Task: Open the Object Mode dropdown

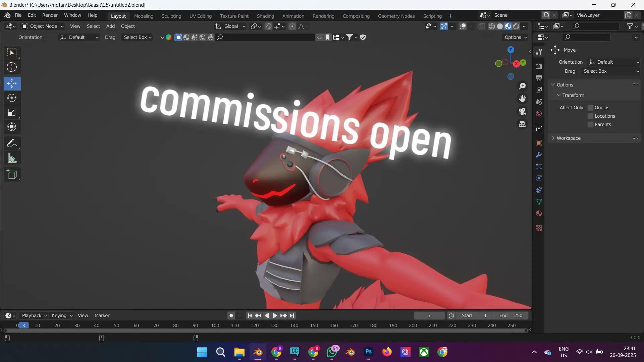Action: coord(42,26)
